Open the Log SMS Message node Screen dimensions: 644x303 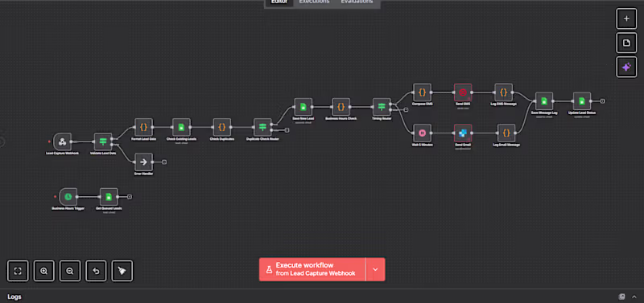click(x=503, y=92)
